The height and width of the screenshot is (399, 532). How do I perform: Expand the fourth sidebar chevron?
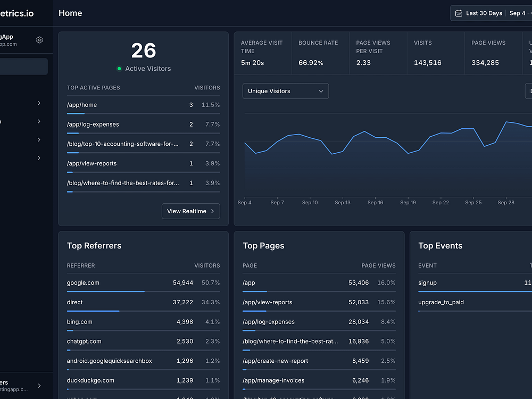[39, 158]
